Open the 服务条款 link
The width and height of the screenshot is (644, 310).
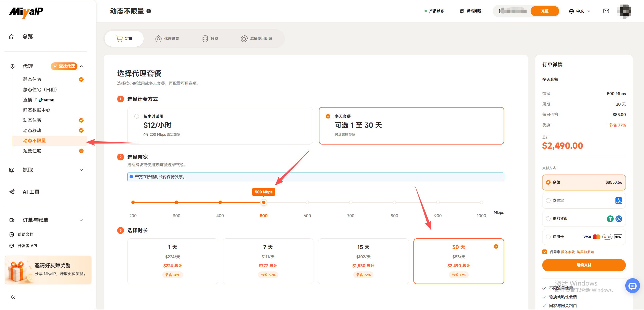point(568,252)
